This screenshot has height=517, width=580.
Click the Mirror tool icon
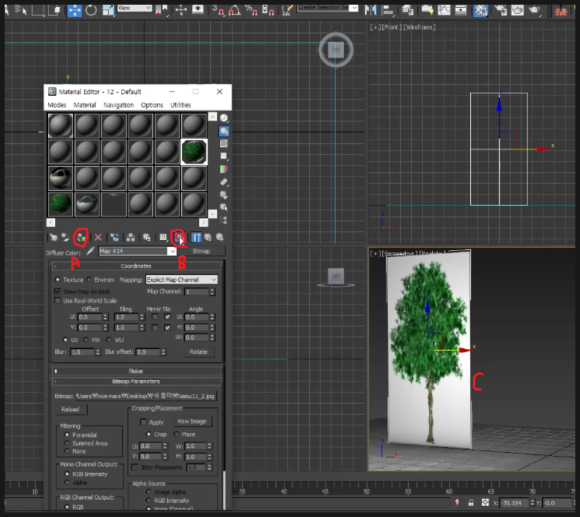(370, 10)
